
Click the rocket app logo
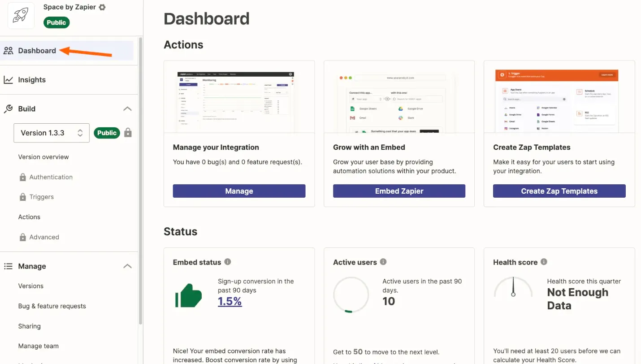coord(21,16)
